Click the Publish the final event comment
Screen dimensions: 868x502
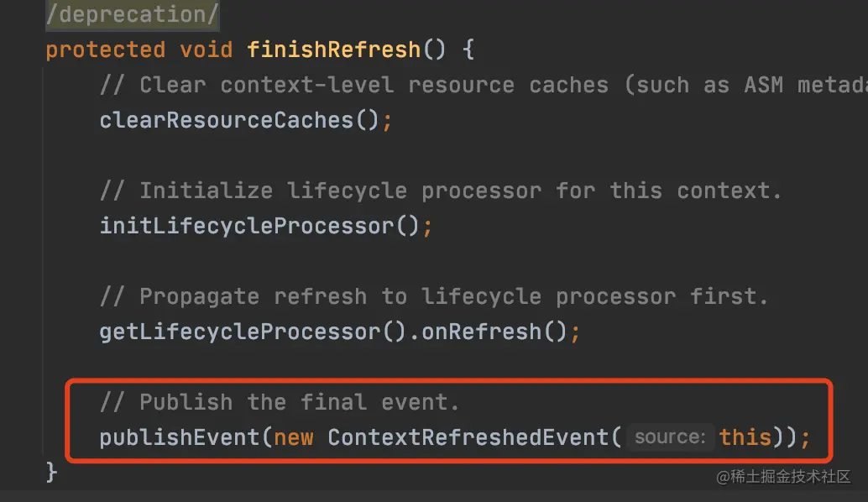280,402
